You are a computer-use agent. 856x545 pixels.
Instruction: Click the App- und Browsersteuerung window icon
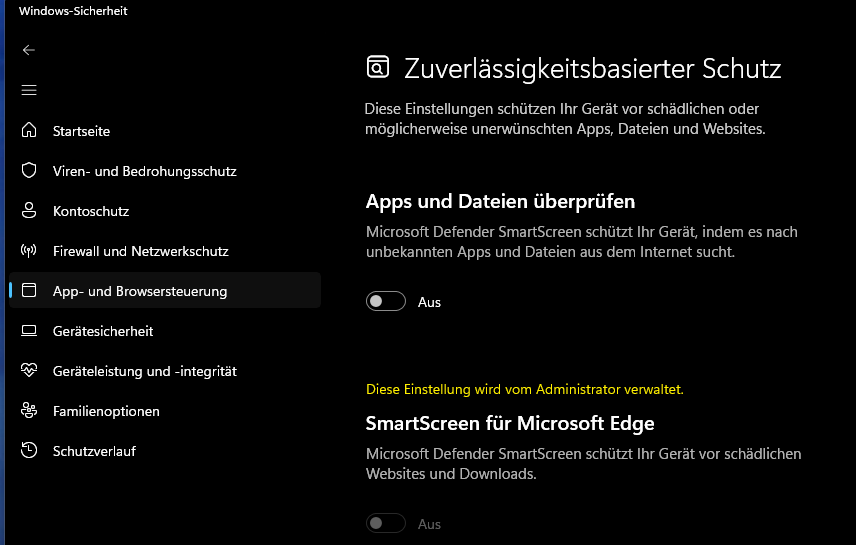pos(29,291)
